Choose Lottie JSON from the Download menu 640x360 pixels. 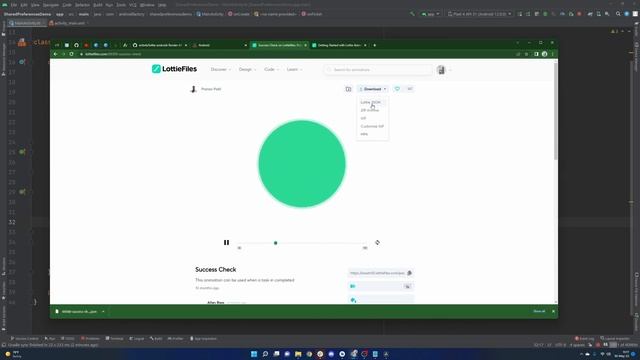pyautogui.click(x=371, y=102)
